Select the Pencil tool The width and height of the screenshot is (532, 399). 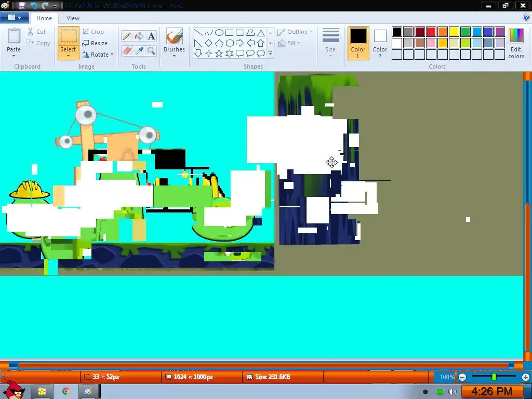pyautogui.click(x=127, y=36)
